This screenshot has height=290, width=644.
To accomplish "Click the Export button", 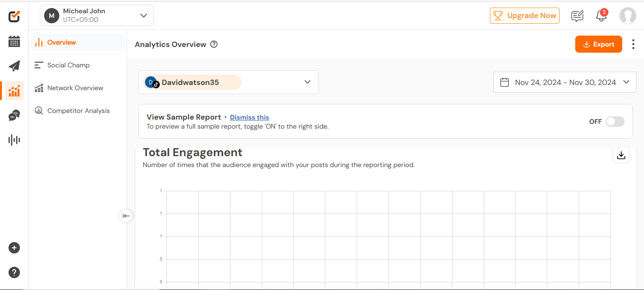I will coord(598,44).
